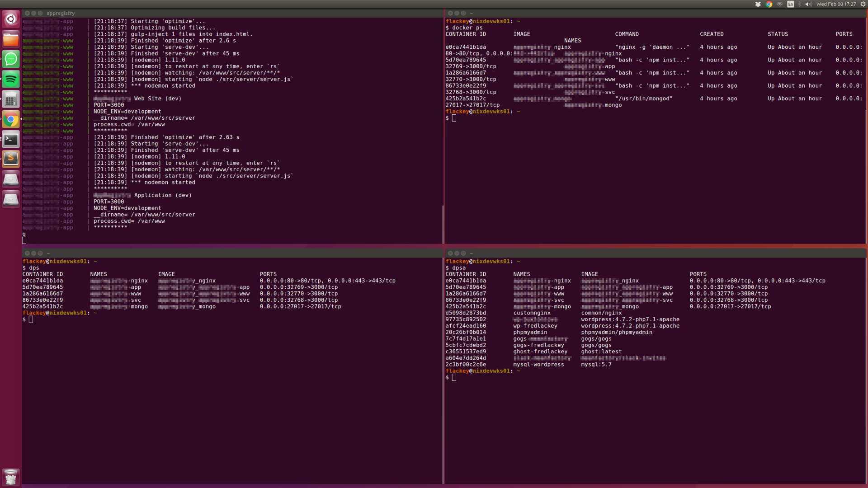This screenshot has height=488, width=868.
Task: Open the Wi-Fi network menu
Action: 780,4
